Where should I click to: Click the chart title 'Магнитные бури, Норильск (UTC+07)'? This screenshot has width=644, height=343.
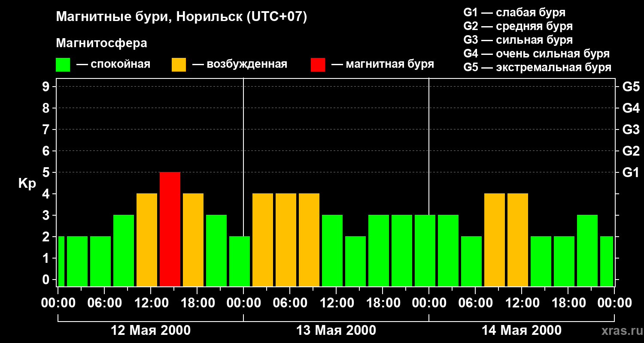[x=182, y=17]
